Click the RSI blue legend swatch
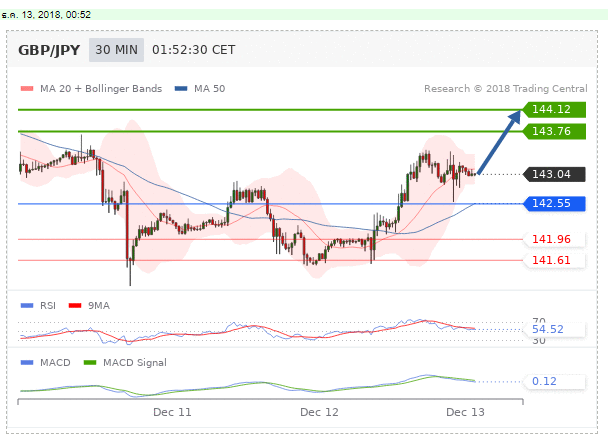 pyautogui.click(x=27, y=306)
